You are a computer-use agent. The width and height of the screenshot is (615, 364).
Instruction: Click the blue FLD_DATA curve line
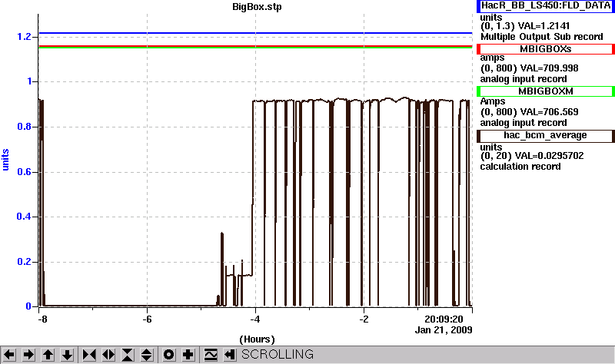tap(255, 33)
